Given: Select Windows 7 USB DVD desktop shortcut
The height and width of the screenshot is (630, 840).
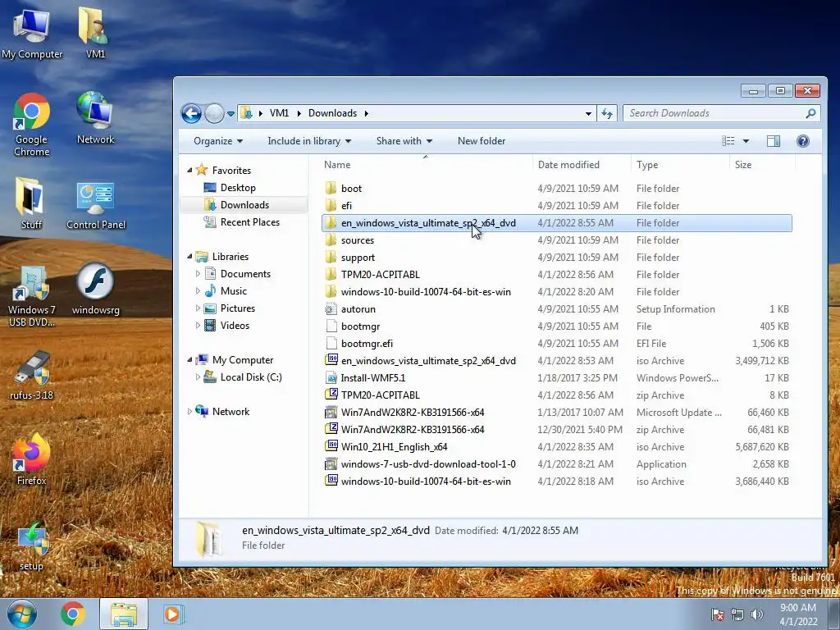Looking at the screenshot, I should pyautogui.click(x=32, y=294).
